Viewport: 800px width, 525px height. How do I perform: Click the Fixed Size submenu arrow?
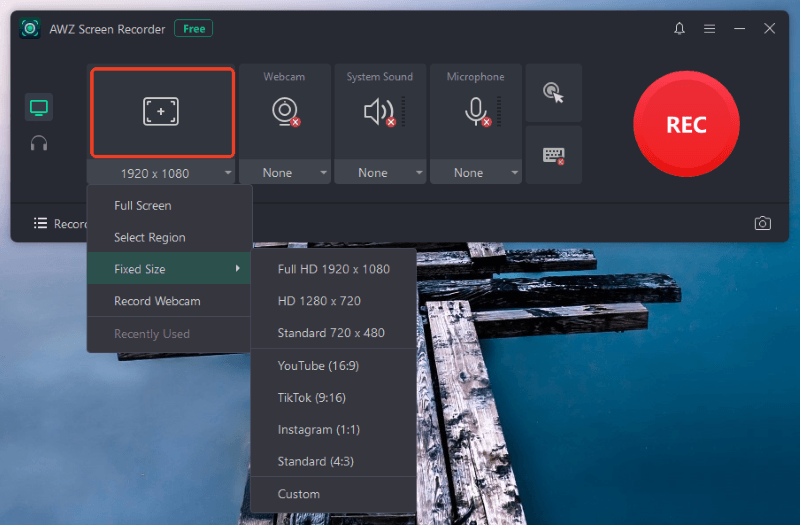coord(237,268)
